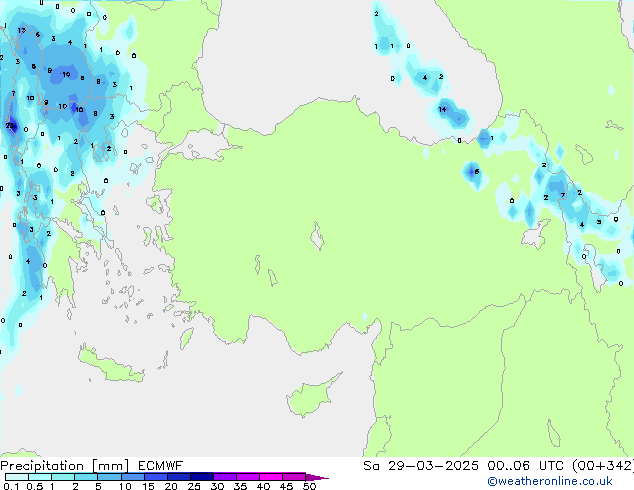Click the island of Cyprus on the map

click(309, 396)
